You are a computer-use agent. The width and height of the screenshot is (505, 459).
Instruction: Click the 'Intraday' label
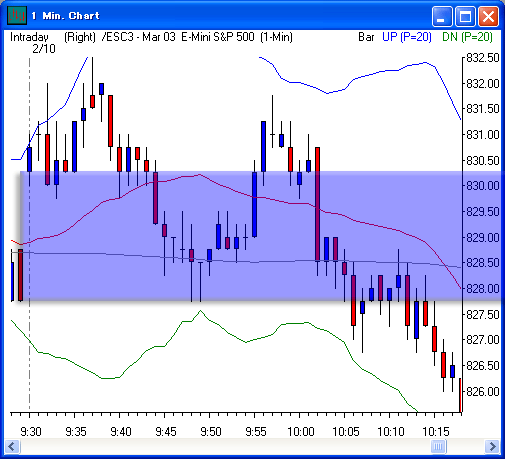tap(29, 37)
